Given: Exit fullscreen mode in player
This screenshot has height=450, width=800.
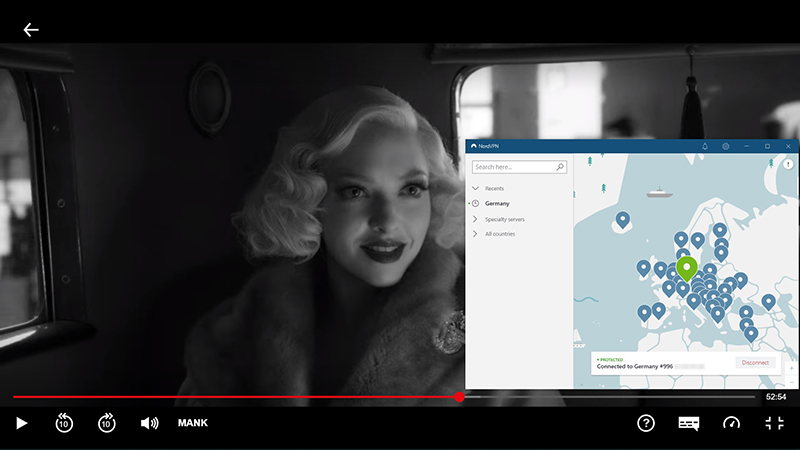Looking at the screenshot, I should click(774, 423).
